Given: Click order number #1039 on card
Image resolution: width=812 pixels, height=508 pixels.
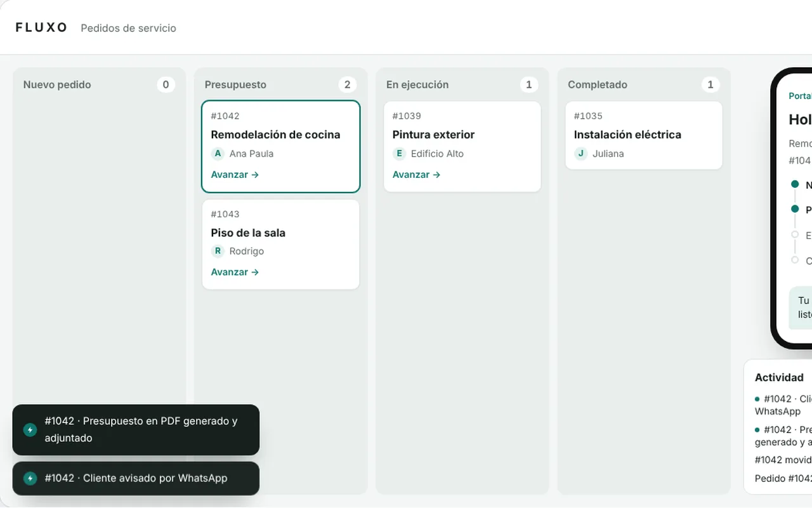Looking at the screenshot, I should (407, 116).
